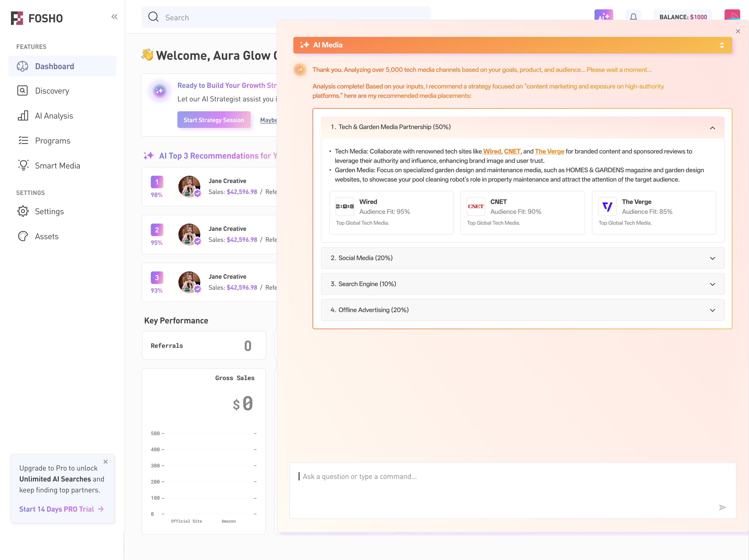
Task: Open the rank 3 Jane Creative recommendation
Action: click(210, 282)
